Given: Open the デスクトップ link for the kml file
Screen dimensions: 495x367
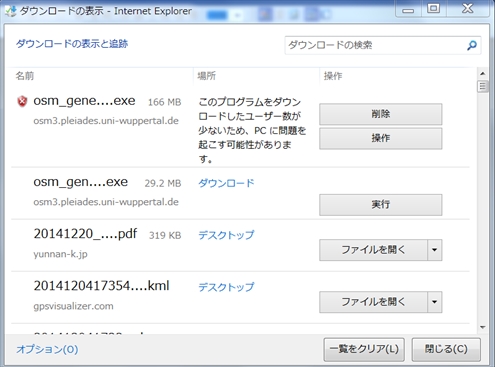Looking at the screenshot, I should click(x=226, y=287).
